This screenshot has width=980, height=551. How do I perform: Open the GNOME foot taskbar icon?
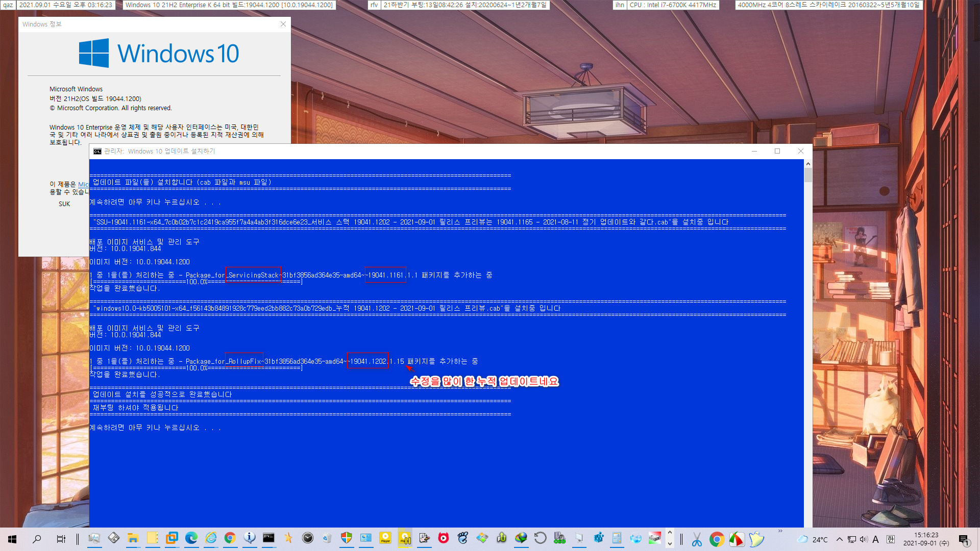[x=463, y=538]
